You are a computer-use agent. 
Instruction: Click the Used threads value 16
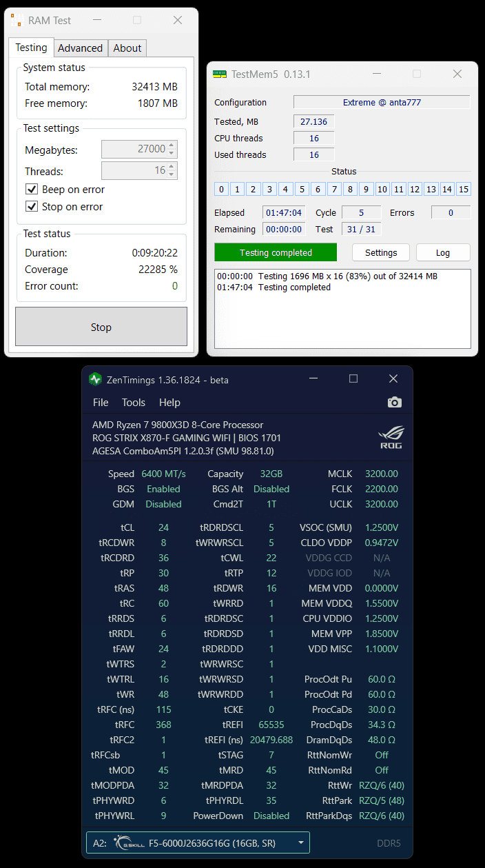click(314, 154)
